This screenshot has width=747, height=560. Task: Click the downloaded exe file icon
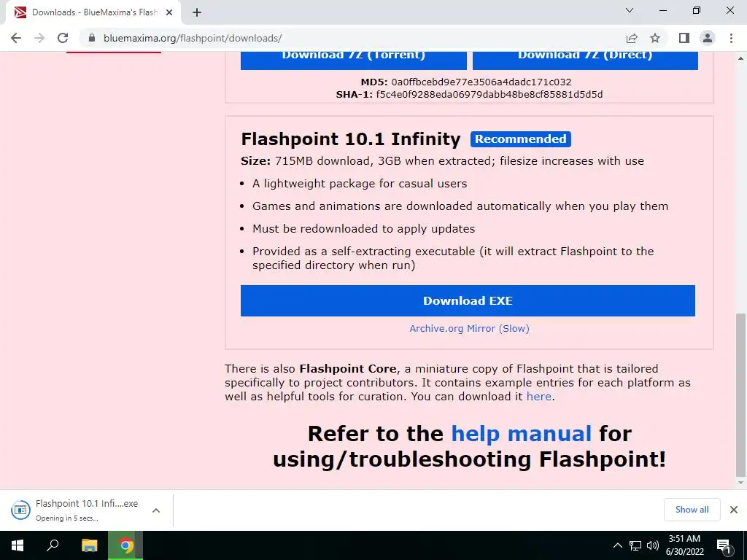20,510
